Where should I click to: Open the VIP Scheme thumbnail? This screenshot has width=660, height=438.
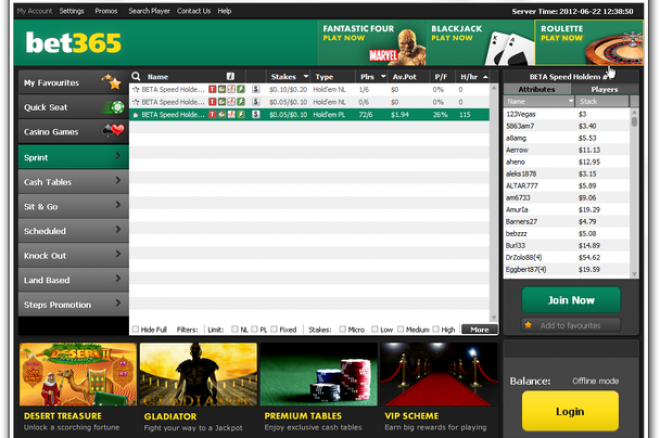coord(439,374)
